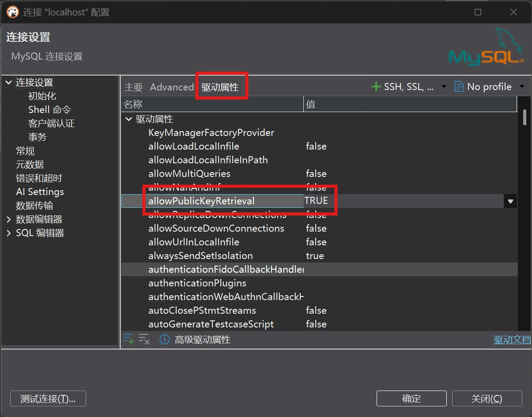Click the 测试连接(T)... button

point(48,398)
